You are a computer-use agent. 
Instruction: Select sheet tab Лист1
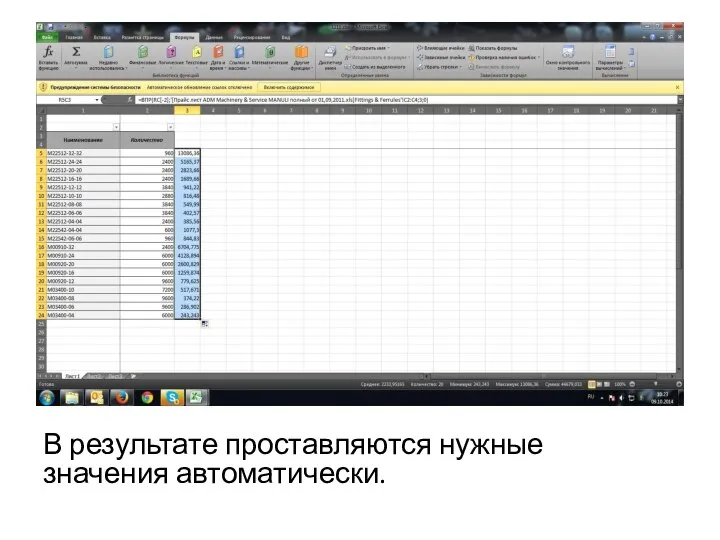[72, 376]
